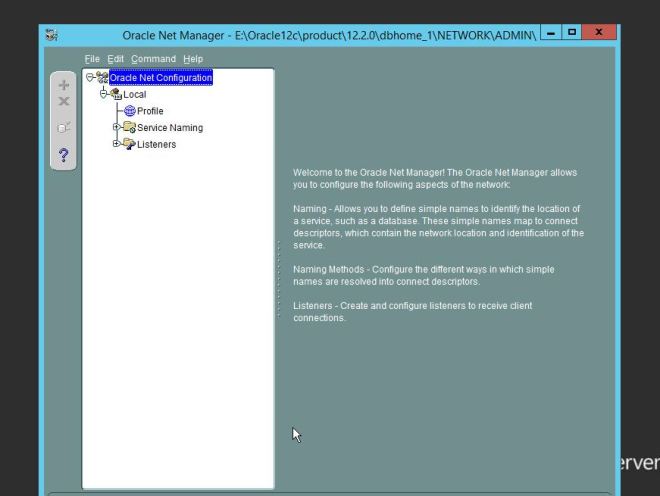Viewport: 660px width, 496px height.
Task: Click the vertical splitter between the panes
Action: point(278,278)
